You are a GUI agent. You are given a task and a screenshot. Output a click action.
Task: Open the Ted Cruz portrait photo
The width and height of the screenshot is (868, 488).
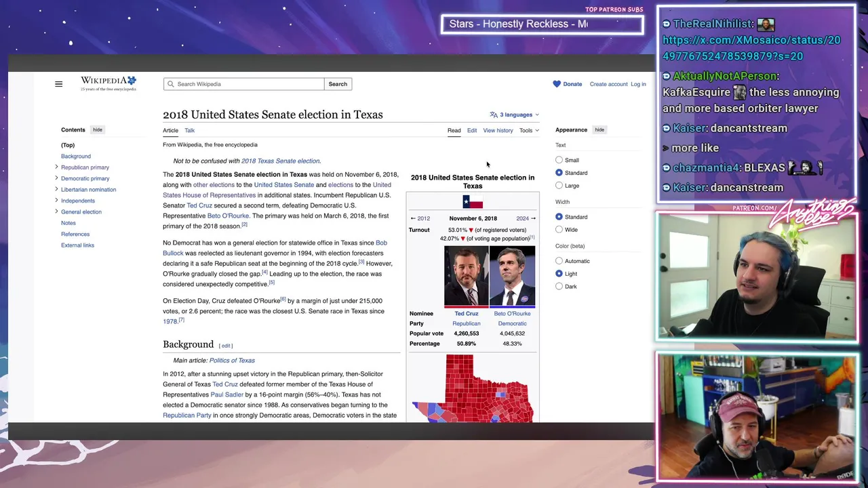[x=466, y=277]
